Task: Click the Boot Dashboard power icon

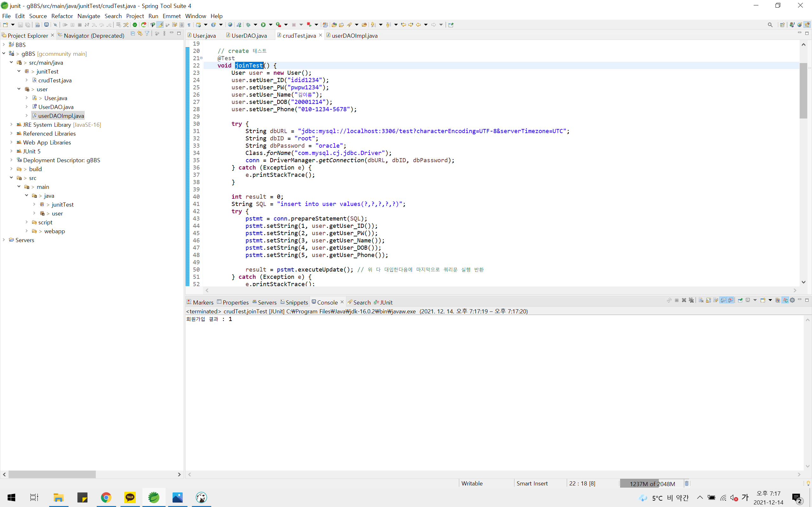Action: tap(134, 25)
